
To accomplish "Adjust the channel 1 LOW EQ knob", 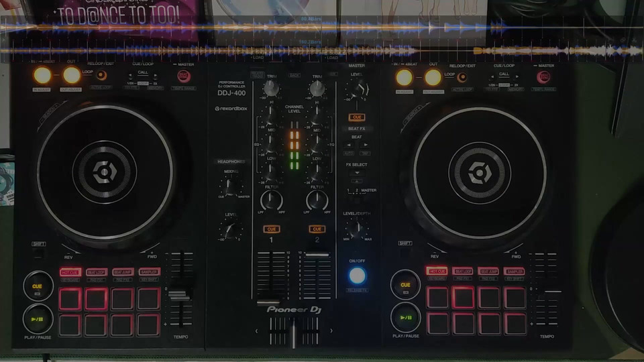I will coord(270,173).
